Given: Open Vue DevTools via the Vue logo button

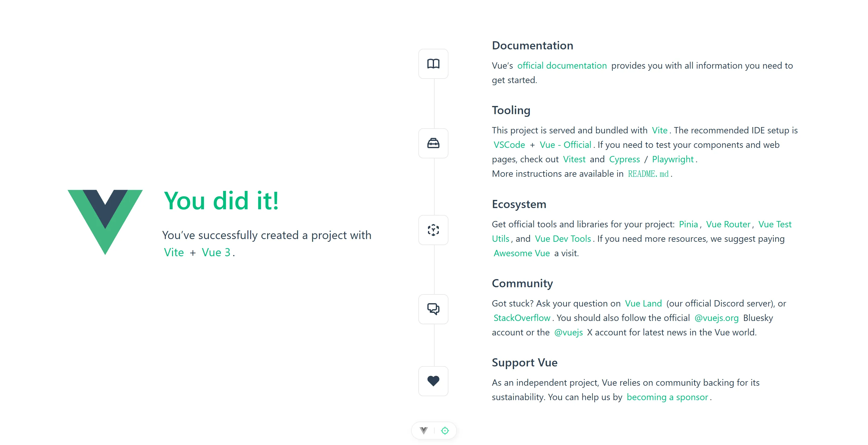Looking at the screenshot, I should (423, 431).
